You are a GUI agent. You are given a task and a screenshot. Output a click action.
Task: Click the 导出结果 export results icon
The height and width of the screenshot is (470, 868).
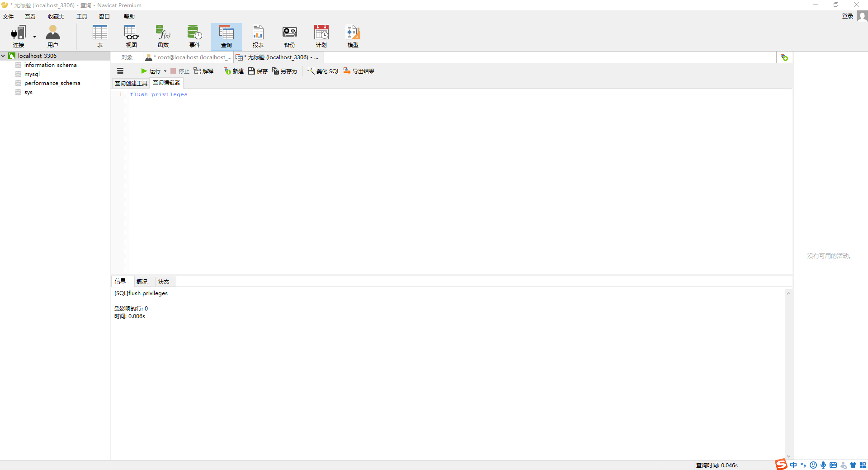[347, 71]
